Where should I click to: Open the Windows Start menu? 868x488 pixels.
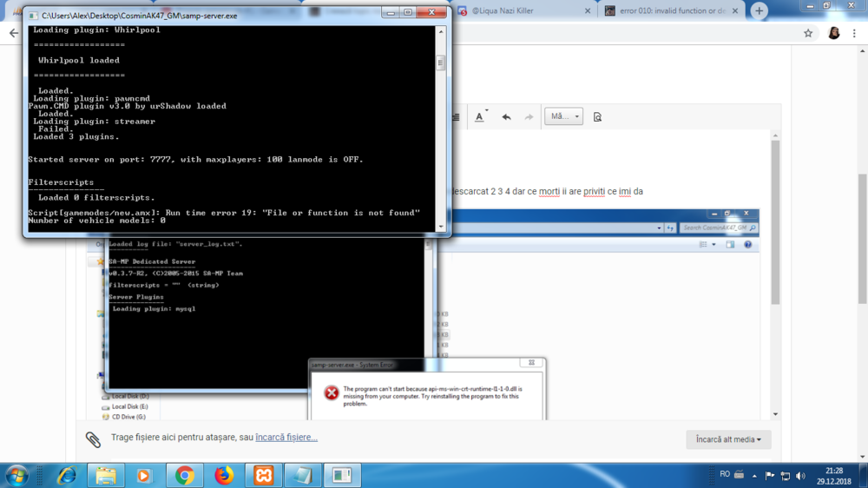[16, 476]
